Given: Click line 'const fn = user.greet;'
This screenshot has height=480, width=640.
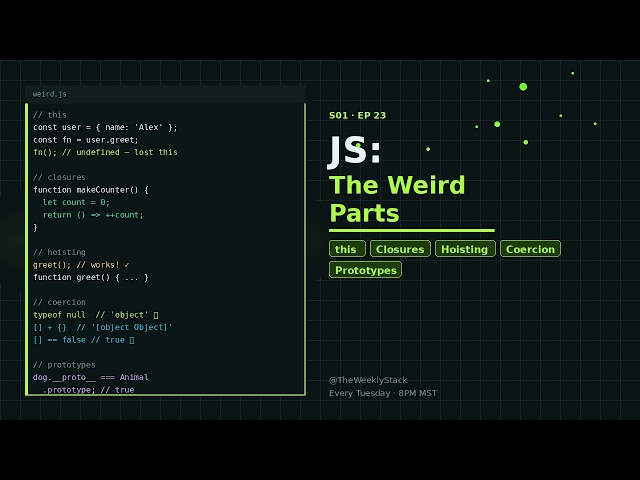Looking at the screenshot, I should tap(86, 140).
